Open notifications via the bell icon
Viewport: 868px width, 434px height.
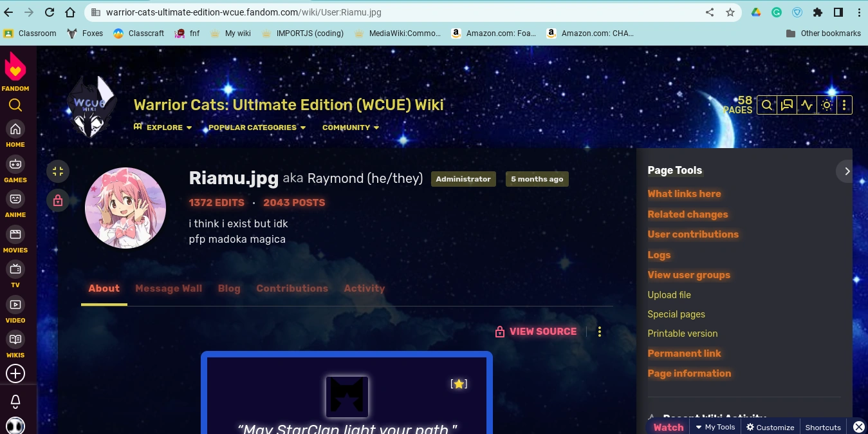(x=15, y=401)
